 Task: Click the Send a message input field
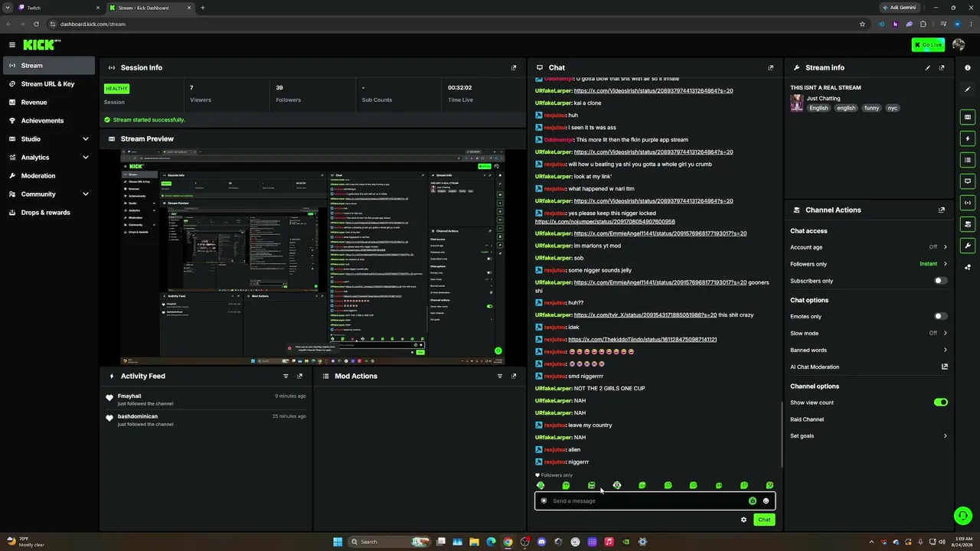click(648, 501)
